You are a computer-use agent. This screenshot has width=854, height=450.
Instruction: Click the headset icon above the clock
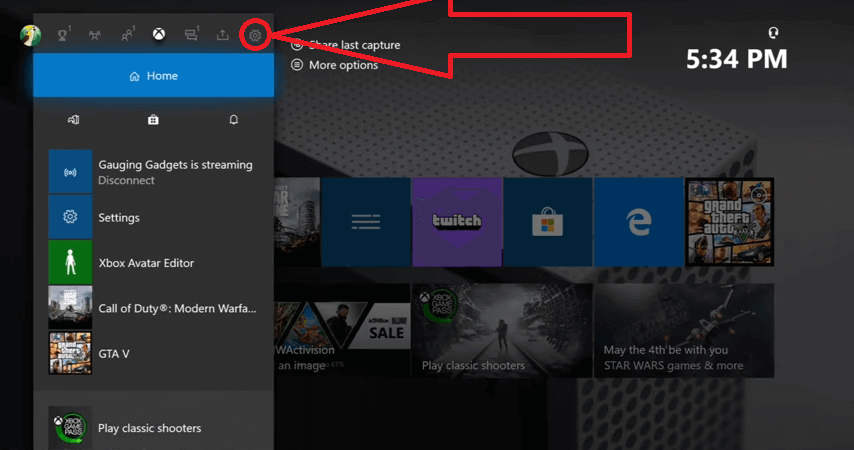pos(773,33)
